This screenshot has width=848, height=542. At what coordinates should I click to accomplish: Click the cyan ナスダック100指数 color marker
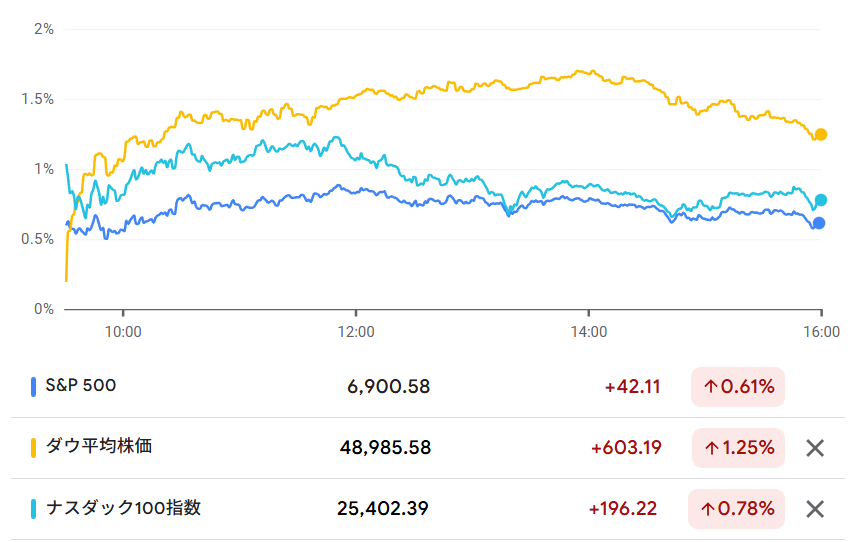coord(34,508)
